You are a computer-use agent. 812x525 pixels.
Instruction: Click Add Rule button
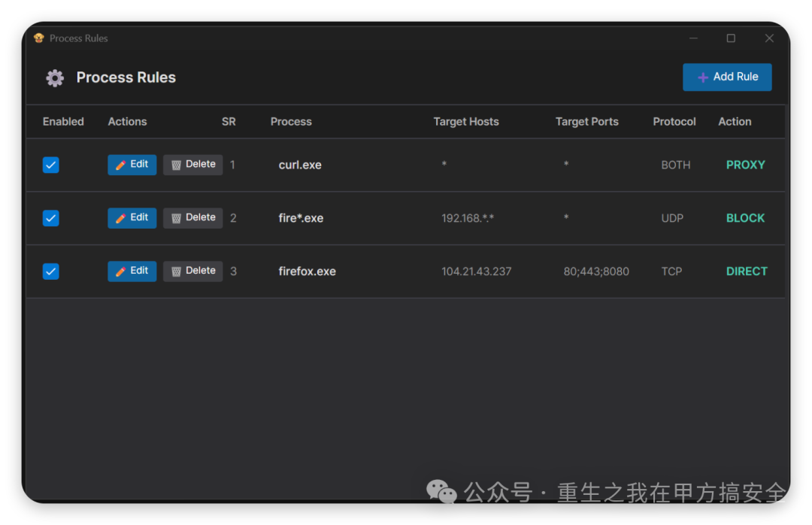coord(727,77)
